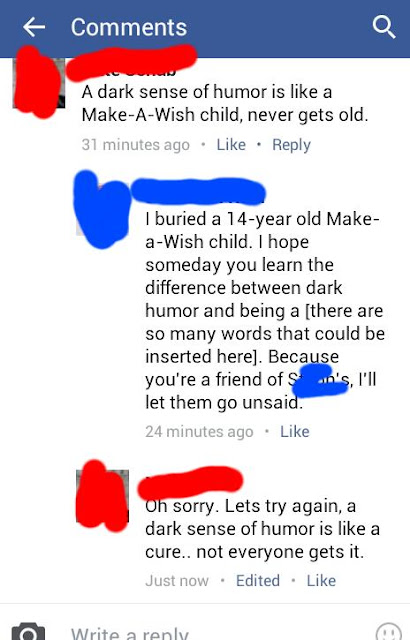Like the Make-A-Wish child joke comment
This screenshot has height=640, width=410.
(231, 144)
